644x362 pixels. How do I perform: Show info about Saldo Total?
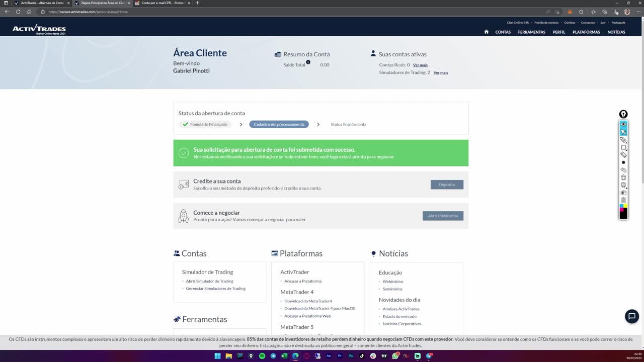(308, 62)
